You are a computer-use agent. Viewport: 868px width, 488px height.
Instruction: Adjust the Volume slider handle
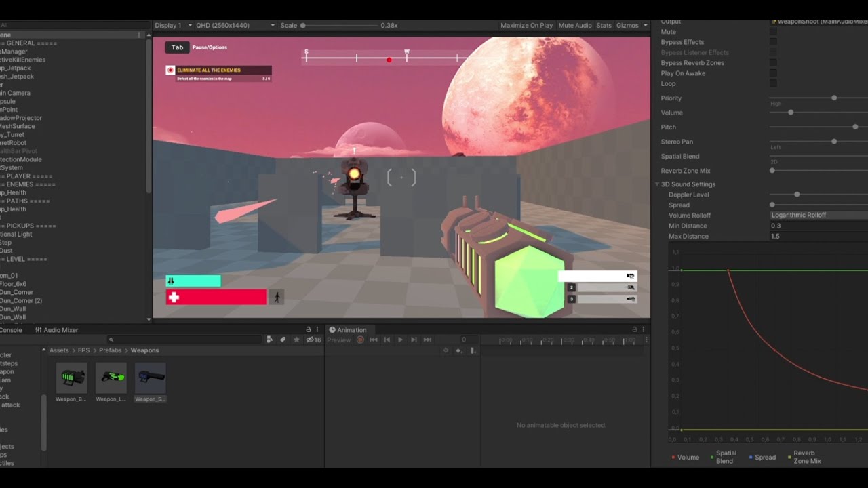[x=791, y=113]
